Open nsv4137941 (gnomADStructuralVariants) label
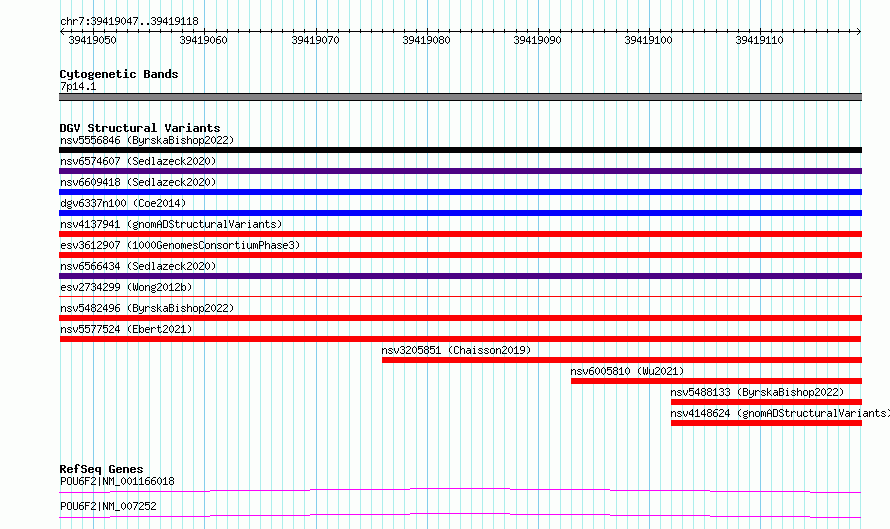 click(x=171, y=224)
